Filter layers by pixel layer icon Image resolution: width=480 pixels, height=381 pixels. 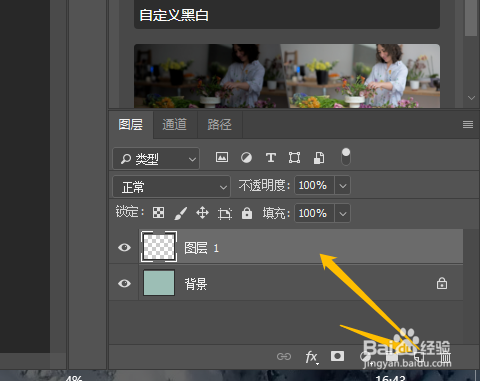pos(222,157)
